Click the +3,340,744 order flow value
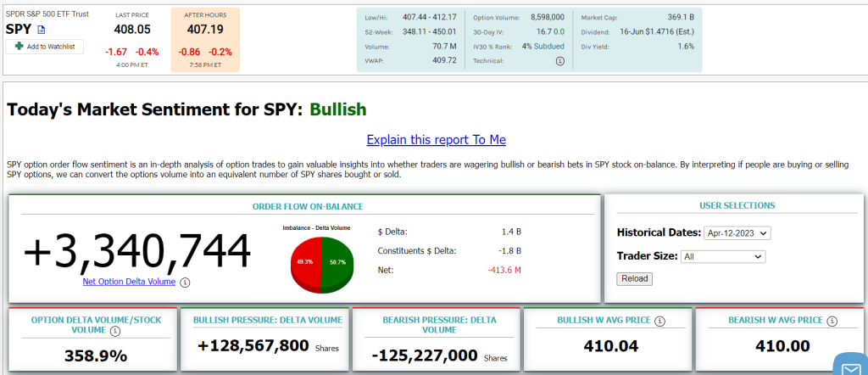Viewport: 868px width, 375px height. (137, 251)
